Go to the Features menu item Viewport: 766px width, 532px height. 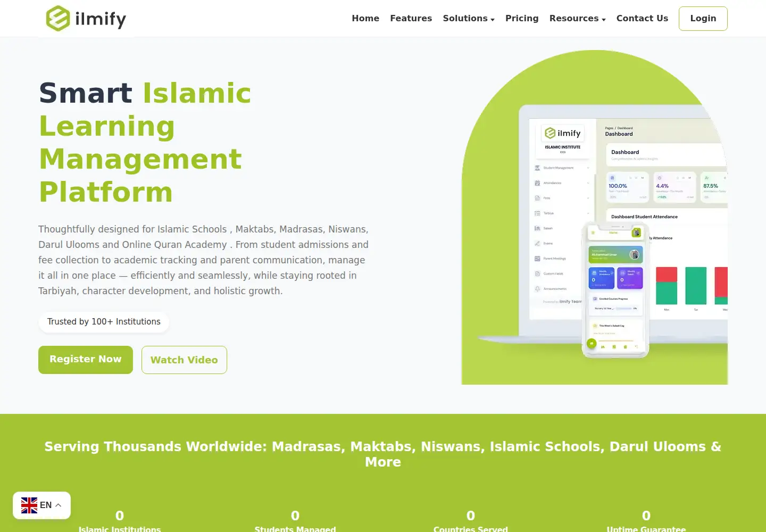point(411,18)
